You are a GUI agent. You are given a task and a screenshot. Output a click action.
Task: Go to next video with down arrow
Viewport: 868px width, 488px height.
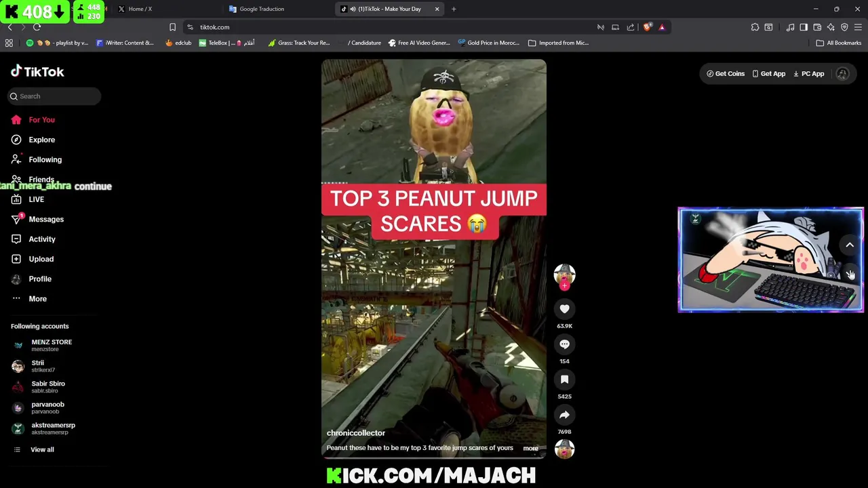(850, 274)
